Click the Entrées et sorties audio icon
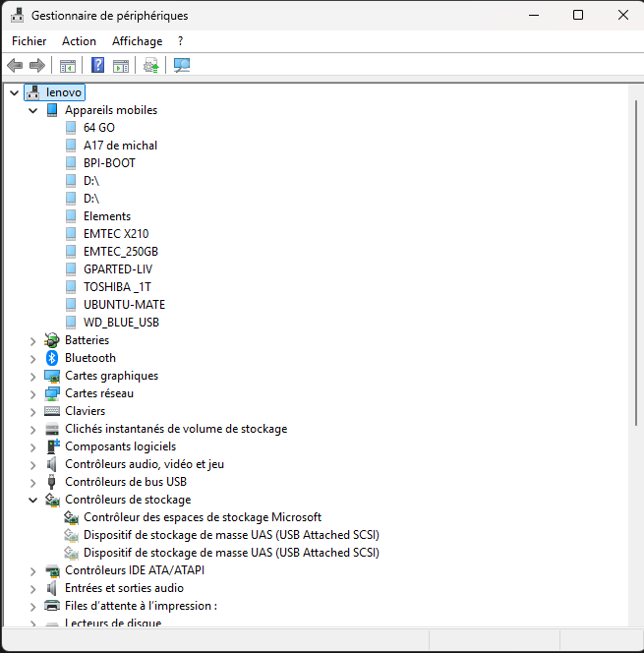 (x=52, y=588)
